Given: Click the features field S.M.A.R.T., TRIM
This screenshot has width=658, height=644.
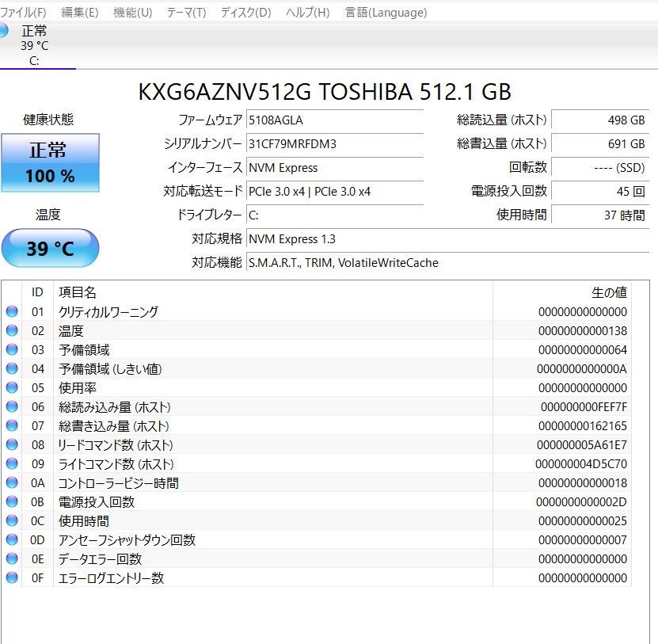Looking at the screenshot, I should coord(447,263).
